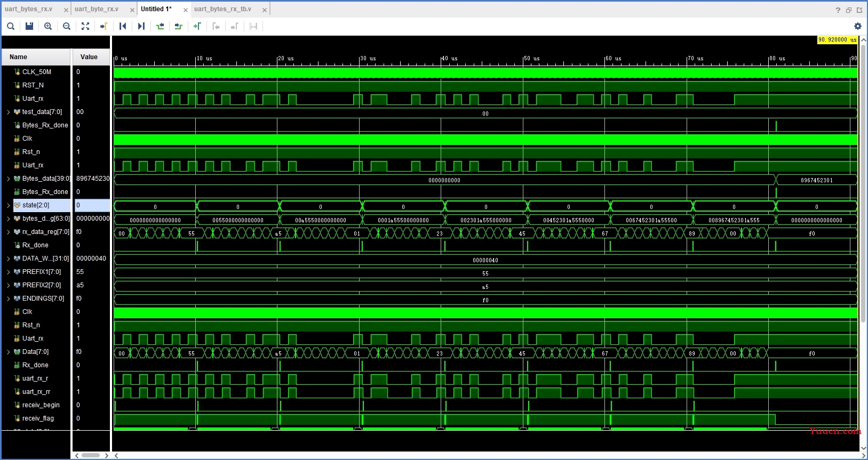Image resolution: width=868 pixels, height=460 pixels.
Task: Zoom fit the entire waveform
Action: 85,26
